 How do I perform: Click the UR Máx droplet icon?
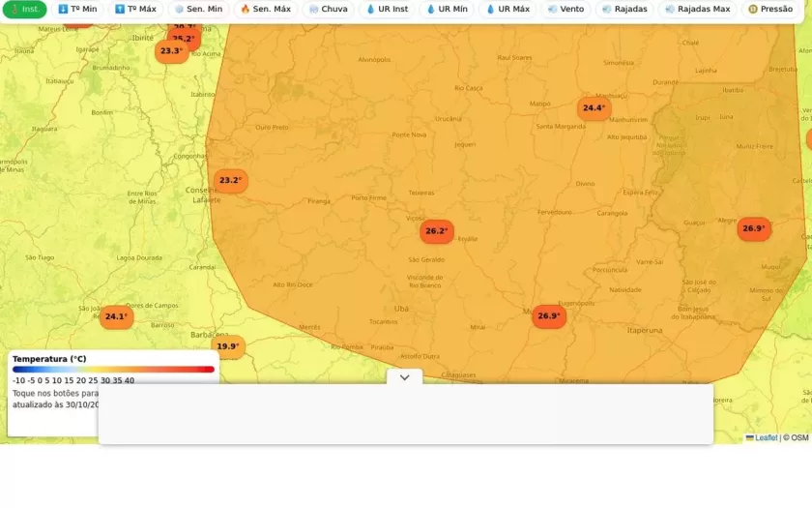coord(491,9)
